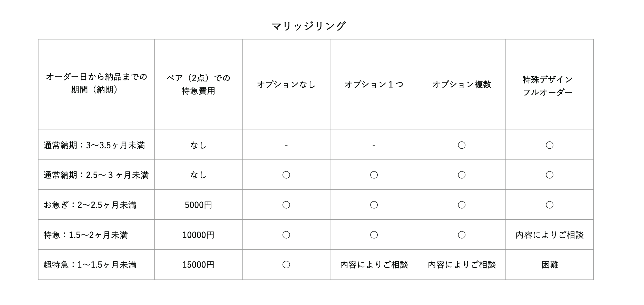Select the 通常納期：3〜3.5ヶ月未満 row label
The width and height of the screenshot is (644, 305).
[94, 145]
